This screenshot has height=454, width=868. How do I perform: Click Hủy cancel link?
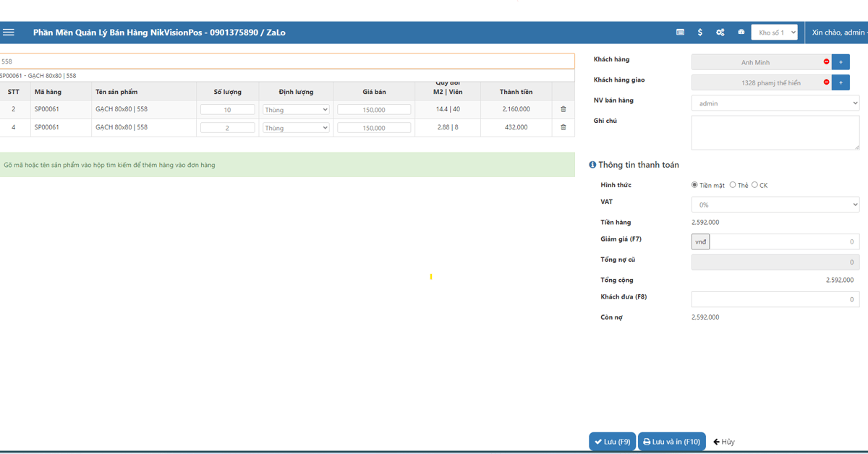click(724, 442)
